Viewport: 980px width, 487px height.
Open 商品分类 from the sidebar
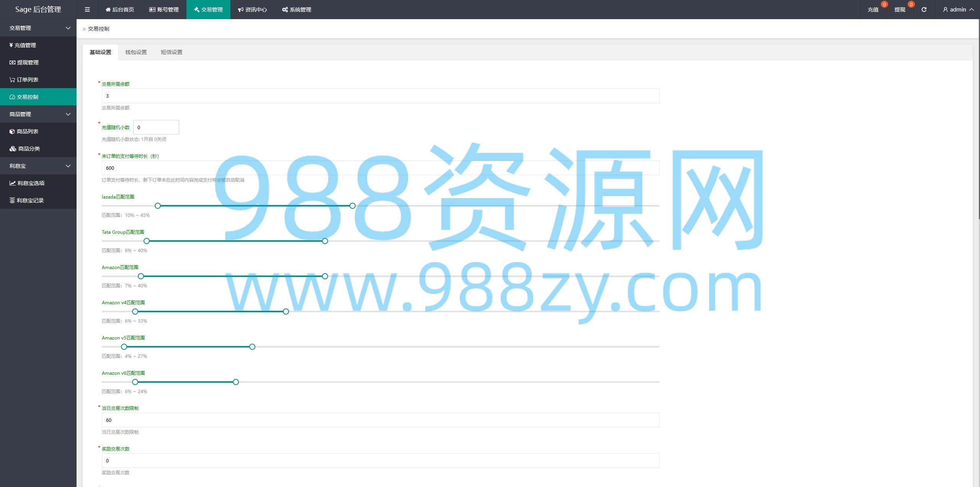[x=28, y=149]
